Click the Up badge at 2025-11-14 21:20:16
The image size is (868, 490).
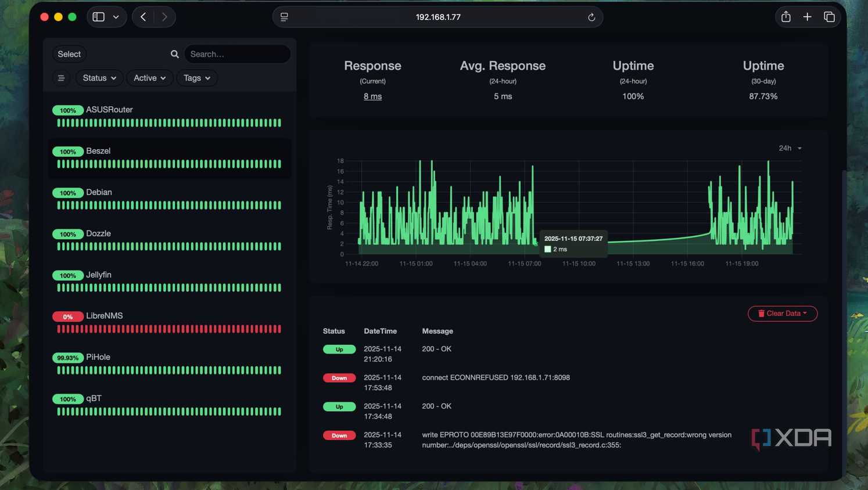(339, 350)
